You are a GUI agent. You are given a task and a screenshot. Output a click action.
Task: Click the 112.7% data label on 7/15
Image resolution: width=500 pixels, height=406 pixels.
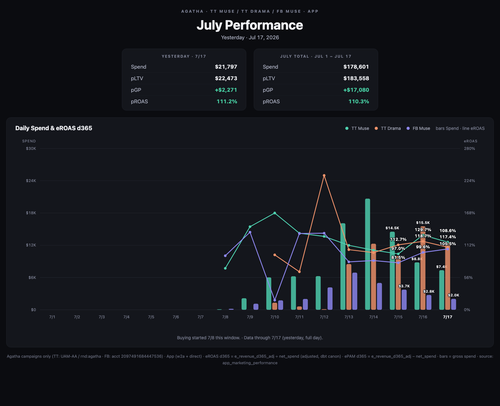coord(398,239)
